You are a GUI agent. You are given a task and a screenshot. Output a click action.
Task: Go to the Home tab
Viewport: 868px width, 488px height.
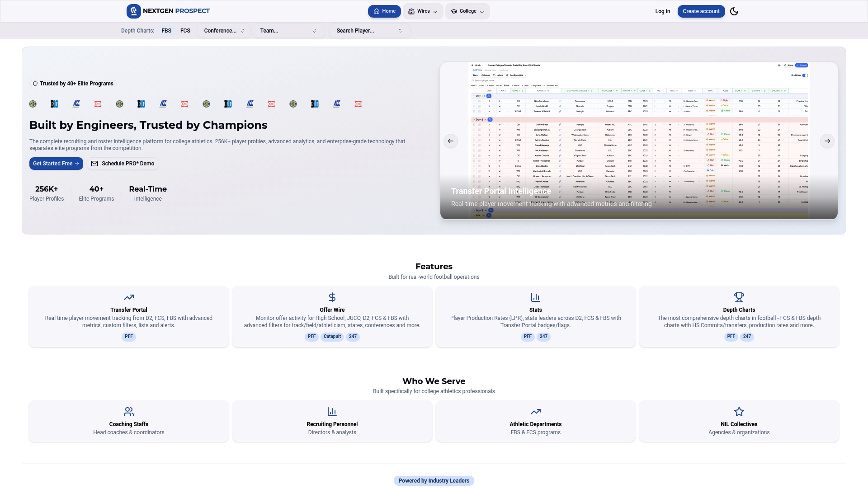(384, 11)
